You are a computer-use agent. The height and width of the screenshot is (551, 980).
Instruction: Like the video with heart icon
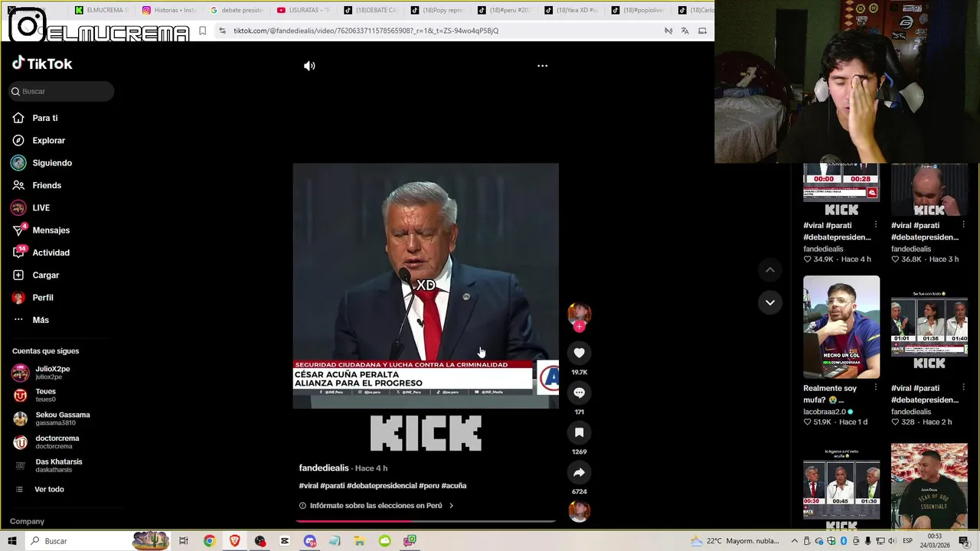579,353
